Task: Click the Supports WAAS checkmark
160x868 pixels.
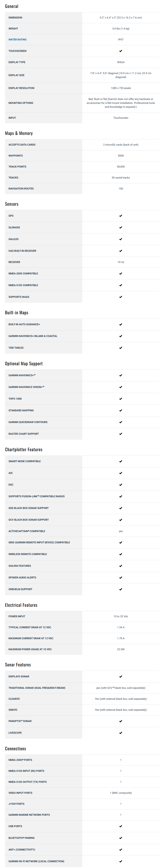Action: (121, 297)
